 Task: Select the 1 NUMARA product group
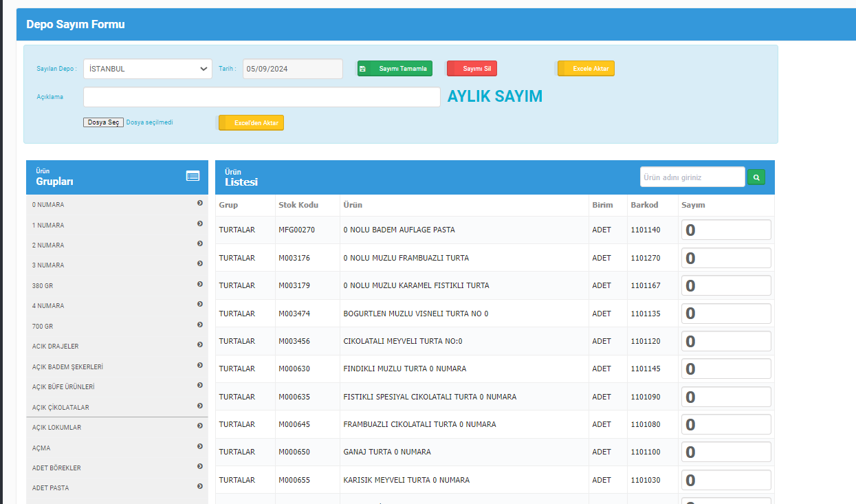click(x=117, y=226)
